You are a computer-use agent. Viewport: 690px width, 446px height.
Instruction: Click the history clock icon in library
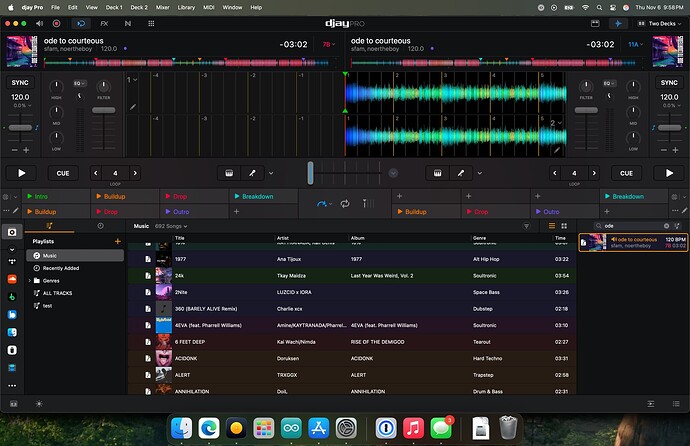point(101,226)
